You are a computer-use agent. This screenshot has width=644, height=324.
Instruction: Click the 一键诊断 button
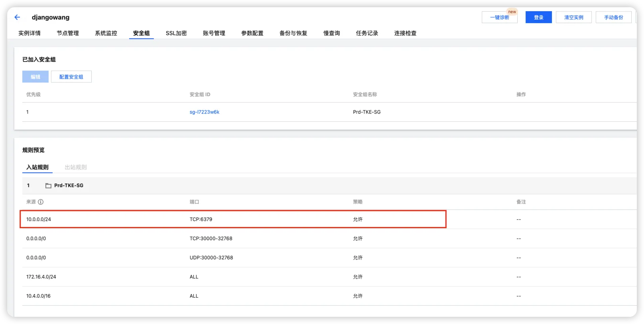(x=500, y=17)
